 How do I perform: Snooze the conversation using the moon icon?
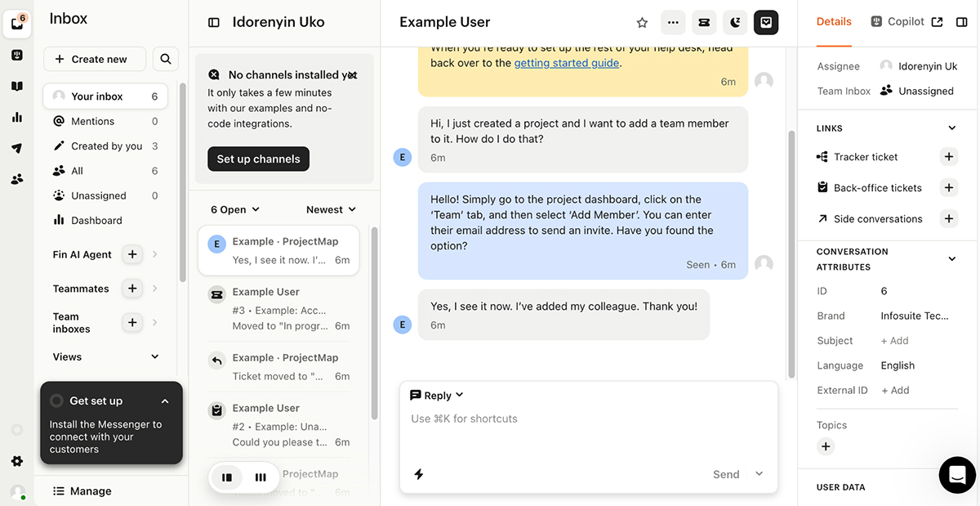(x=734, y=22)
